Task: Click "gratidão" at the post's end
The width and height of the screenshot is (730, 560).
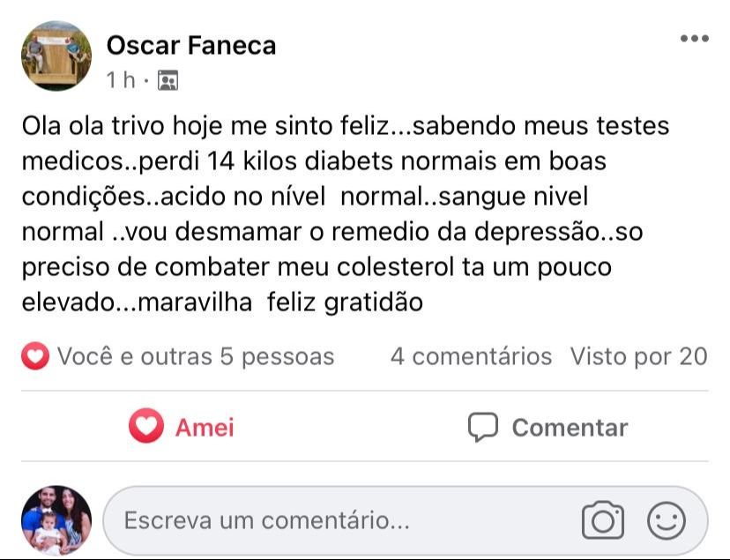Action: click(375, 302)
